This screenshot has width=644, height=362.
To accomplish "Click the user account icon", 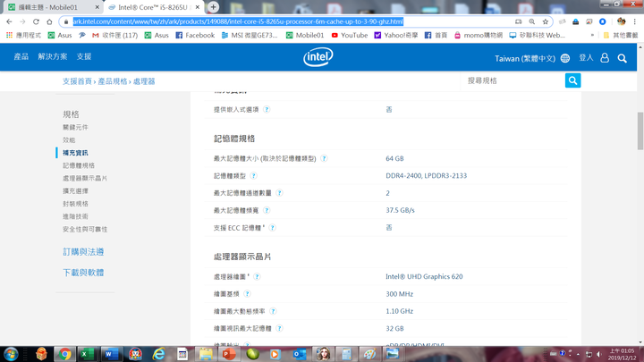I will [x=605, y=58].
